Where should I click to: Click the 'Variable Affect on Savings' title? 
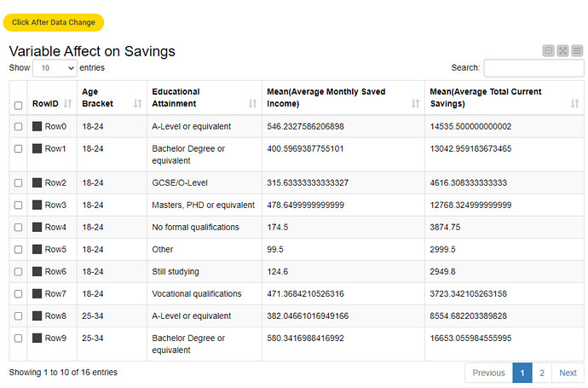(x=92, y=51)
